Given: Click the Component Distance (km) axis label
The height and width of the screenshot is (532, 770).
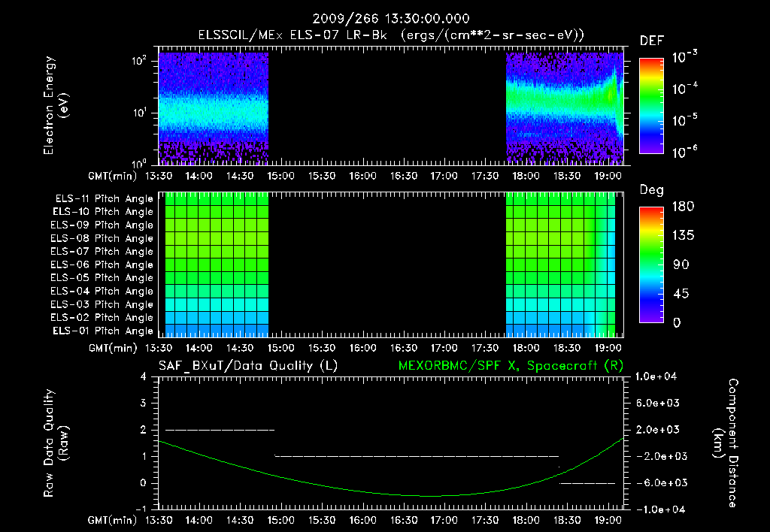Looking at the screenshot, I should 726,443.
